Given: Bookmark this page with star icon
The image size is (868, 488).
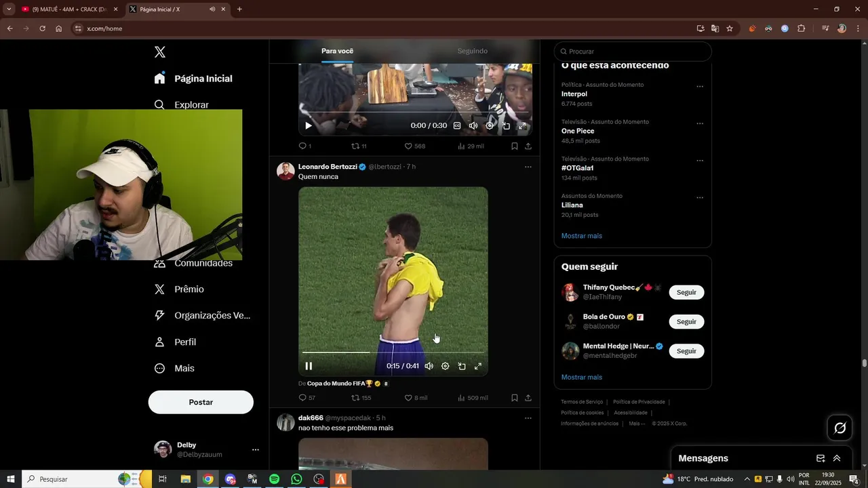Looking at the screenshot, I should click(x=730, y=28).
